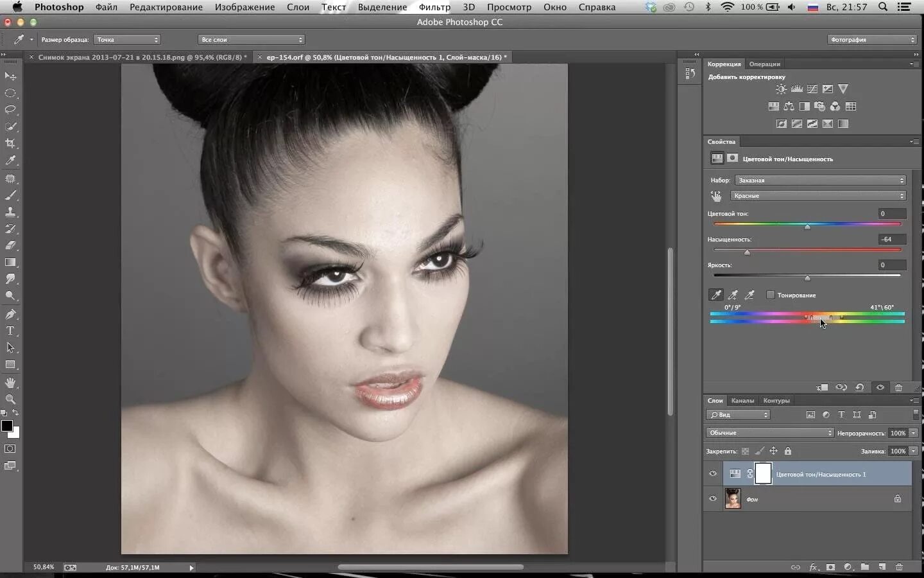Enable the Тонирование checkbox
This screenshot has width=924, height=578.
[771, 295]
